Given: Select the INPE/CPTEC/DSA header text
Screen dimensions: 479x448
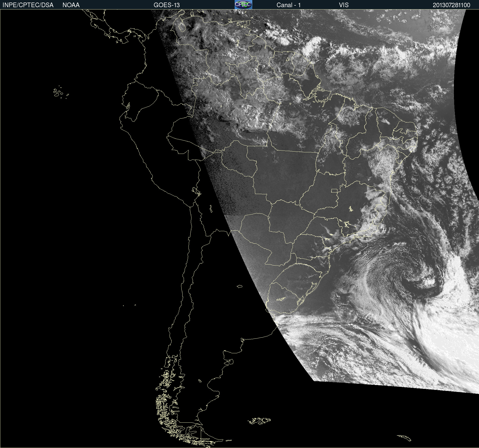Looking at the screenshot, I should (x=28, y=5).
